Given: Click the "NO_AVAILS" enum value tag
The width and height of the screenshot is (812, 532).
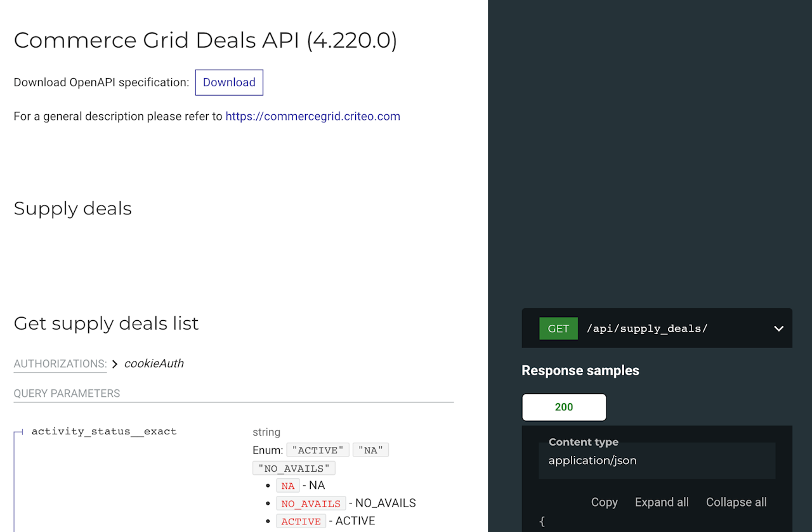Looking at the screenshot, I should (x=294, y=469).
